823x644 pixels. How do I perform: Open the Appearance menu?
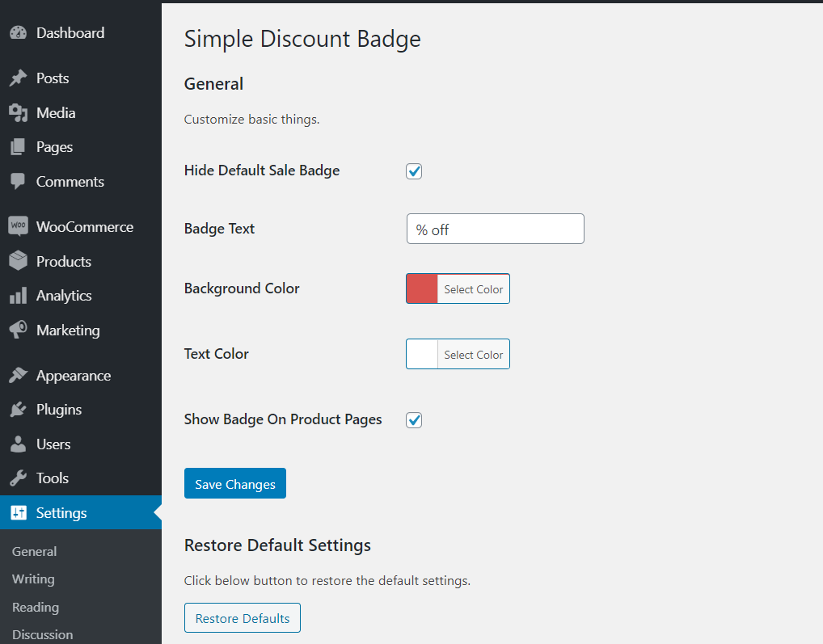click(x=73, y=376)
